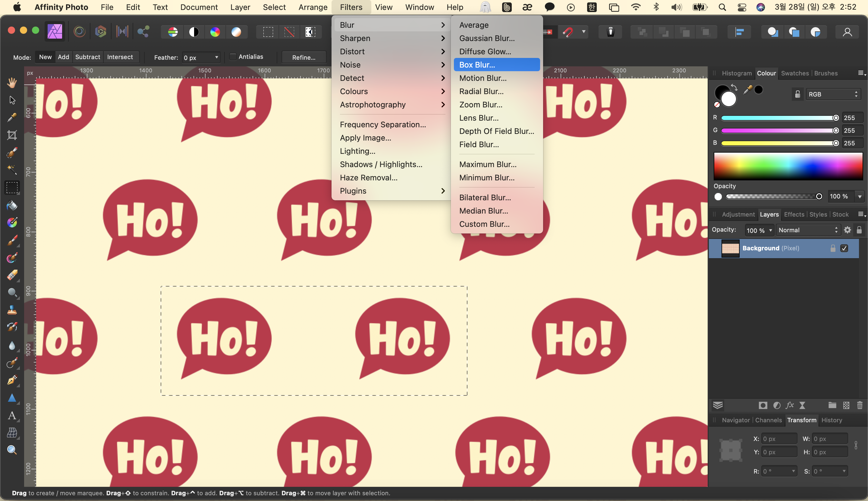Click the Transform X position field

click(x=778, y=439)
